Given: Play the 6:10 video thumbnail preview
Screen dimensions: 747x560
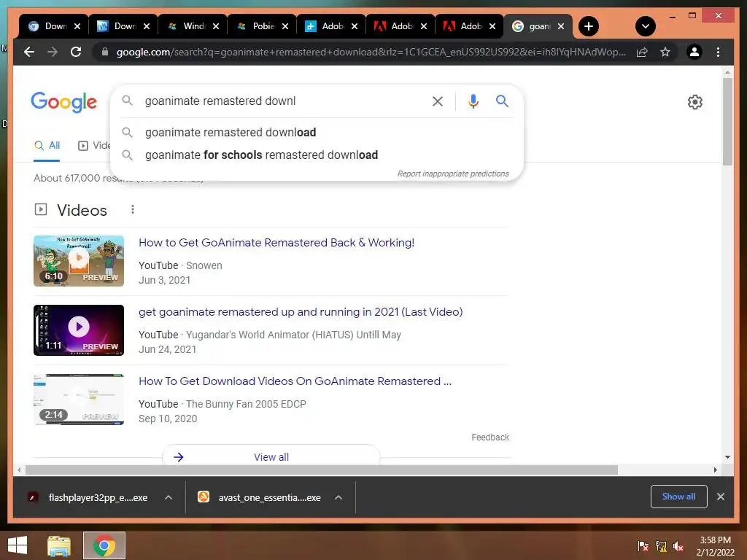Looking at the screenshot, I should point(79,261).
